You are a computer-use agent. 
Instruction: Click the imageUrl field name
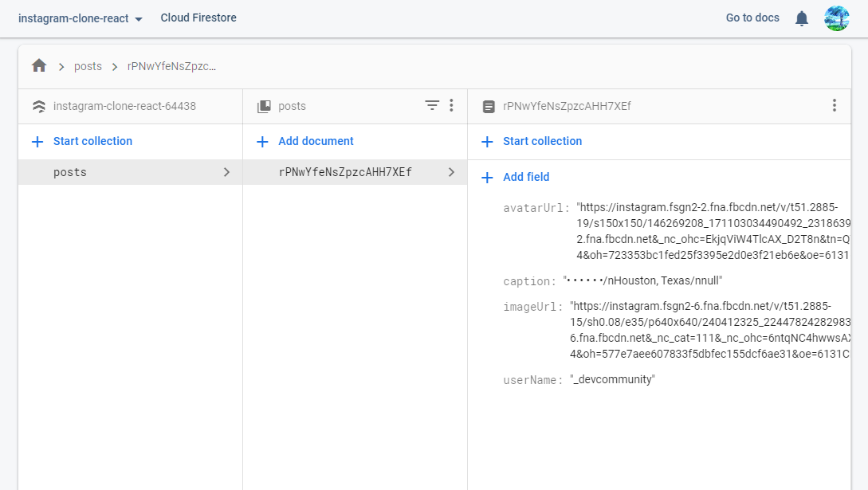pyautogui.click(x=532, y=307)
